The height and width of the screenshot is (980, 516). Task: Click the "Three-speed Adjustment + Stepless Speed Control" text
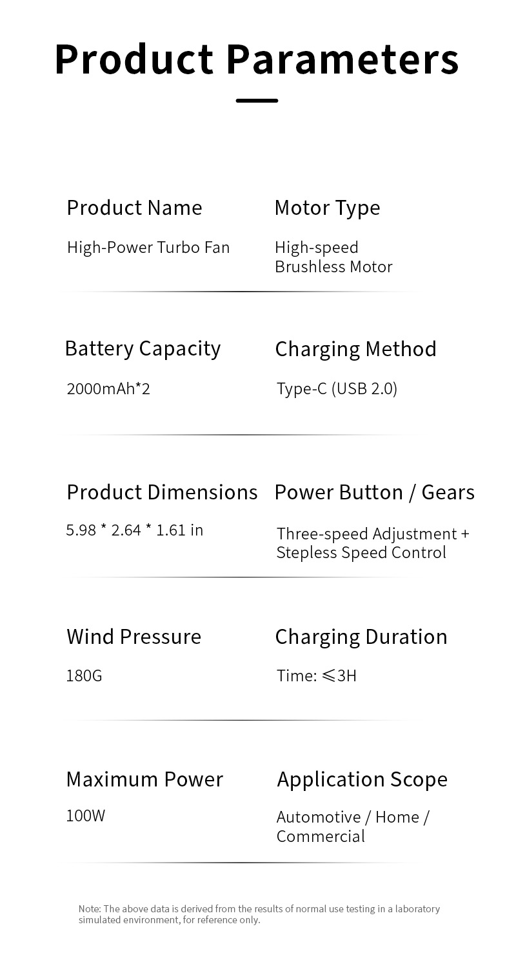(x=372, y=543)
